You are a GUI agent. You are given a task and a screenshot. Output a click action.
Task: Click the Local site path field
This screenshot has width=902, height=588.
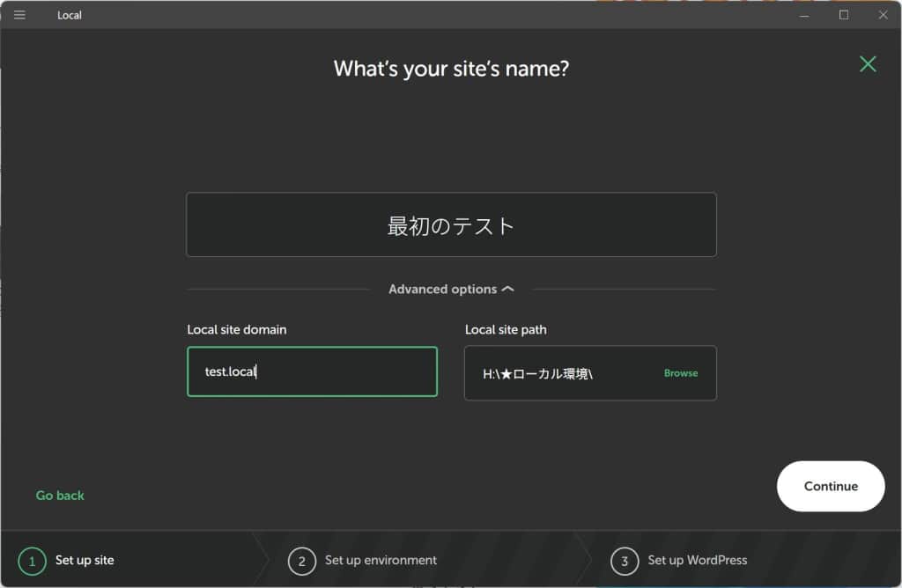[x=564, y=373]
